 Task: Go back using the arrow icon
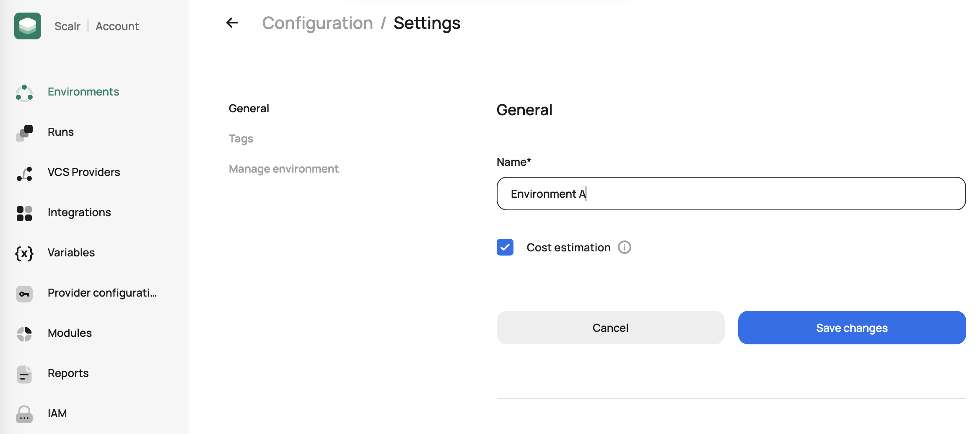232,23
